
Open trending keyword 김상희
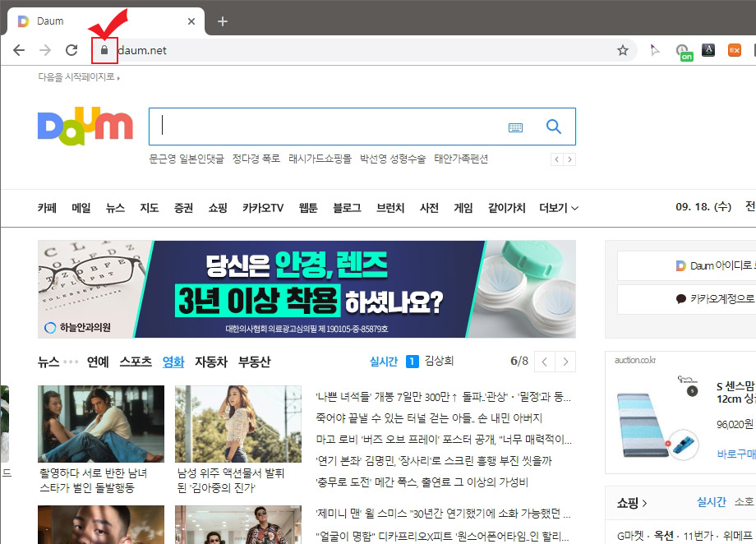point(439,361)
